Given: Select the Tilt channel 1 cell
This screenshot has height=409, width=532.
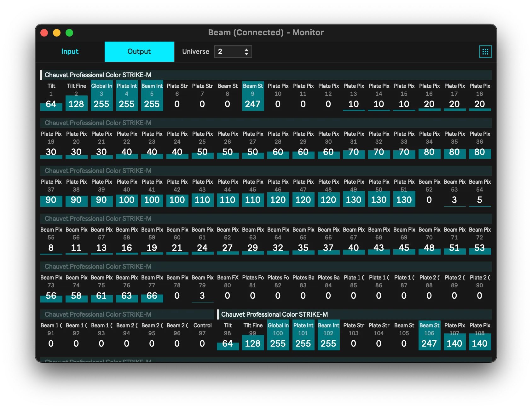Looking at the screenshot, I should [51, 96].
